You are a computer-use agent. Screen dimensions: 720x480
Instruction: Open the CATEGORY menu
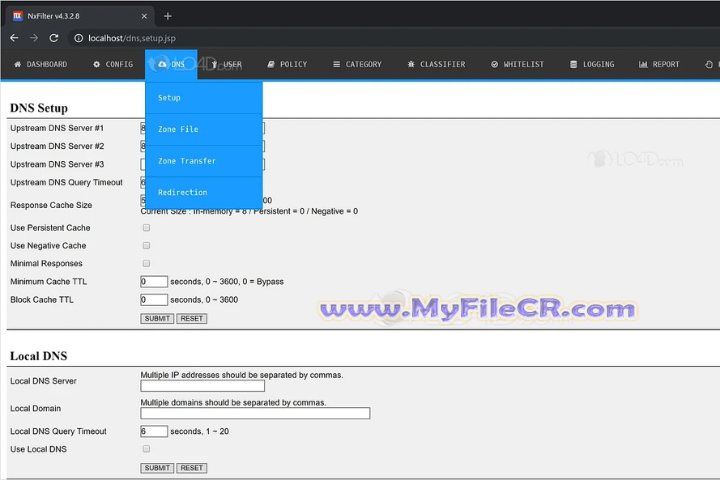pyautogui.click(x=357, y=64)
